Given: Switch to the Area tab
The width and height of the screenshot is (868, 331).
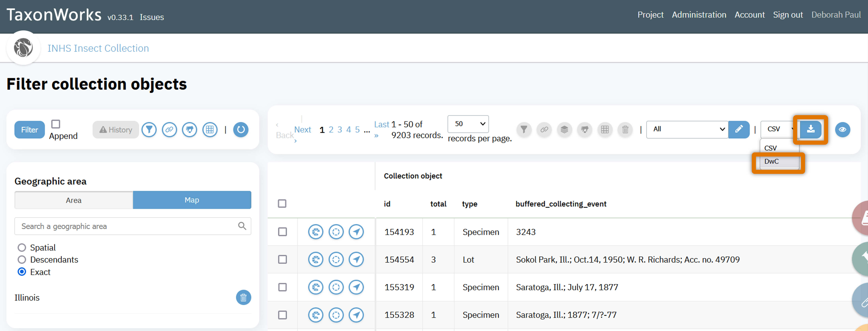Looking at the screenshot, I should (x=74, y=200).
